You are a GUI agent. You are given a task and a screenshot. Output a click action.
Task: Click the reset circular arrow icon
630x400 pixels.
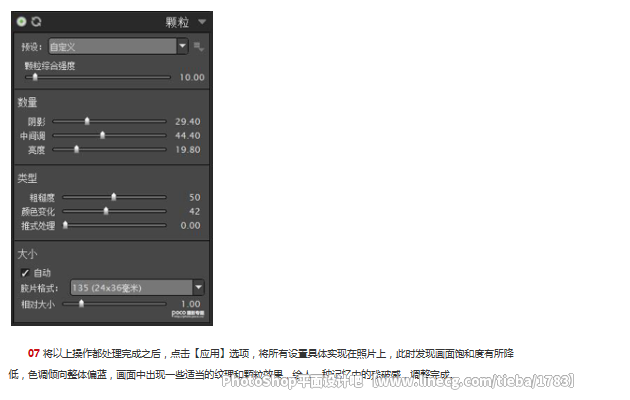(36, 21)
